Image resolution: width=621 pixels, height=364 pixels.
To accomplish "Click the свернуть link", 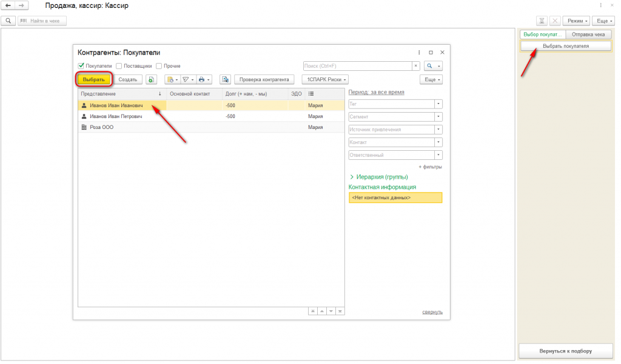I will (x=432, y=312).
